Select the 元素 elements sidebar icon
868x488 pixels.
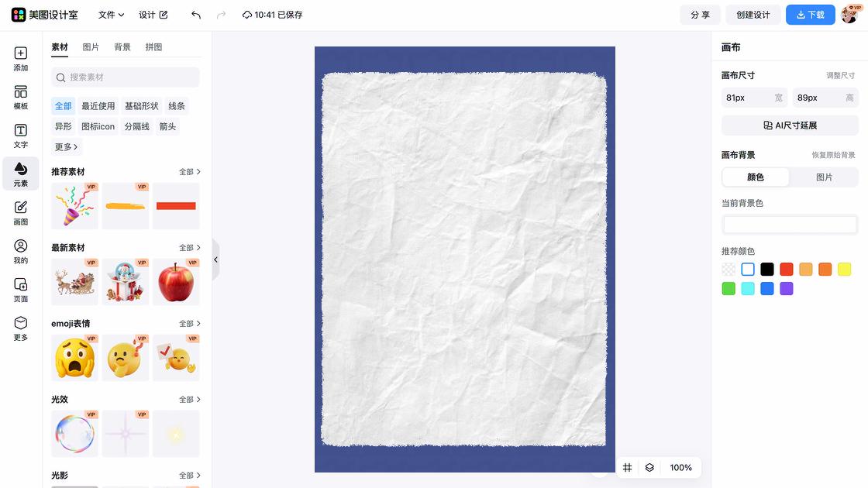point(20,174)
